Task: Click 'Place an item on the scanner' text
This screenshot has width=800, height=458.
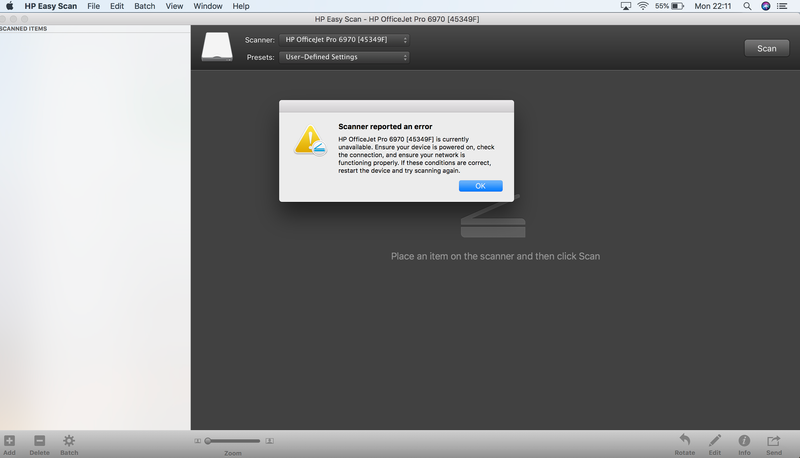Action: (495, 257)
